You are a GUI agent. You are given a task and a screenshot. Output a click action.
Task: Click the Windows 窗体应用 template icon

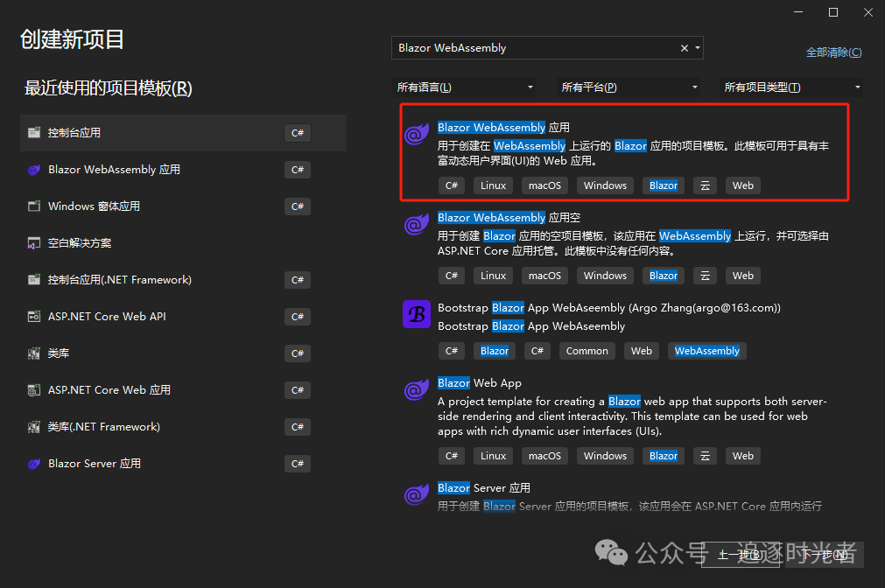coord(34,206)
